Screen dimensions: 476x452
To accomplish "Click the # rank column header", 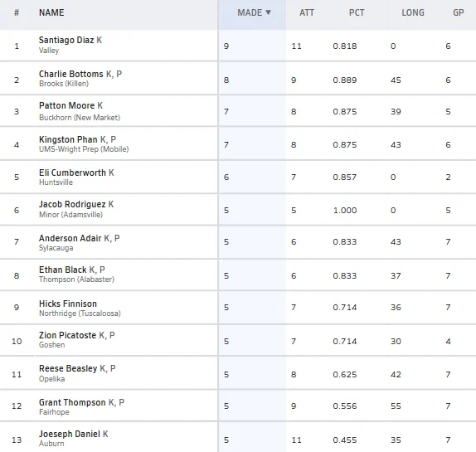I will pyautogui.click(x=17, y=12).
